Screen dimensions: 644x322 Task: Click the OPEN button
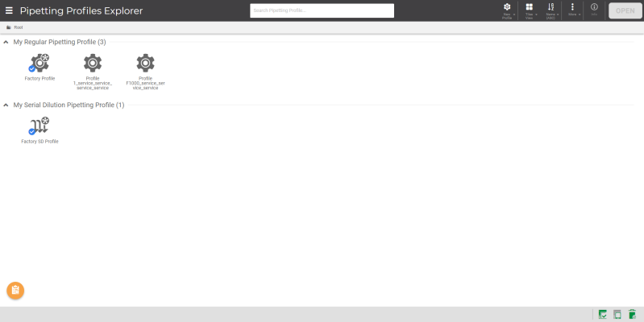[625, 10]
